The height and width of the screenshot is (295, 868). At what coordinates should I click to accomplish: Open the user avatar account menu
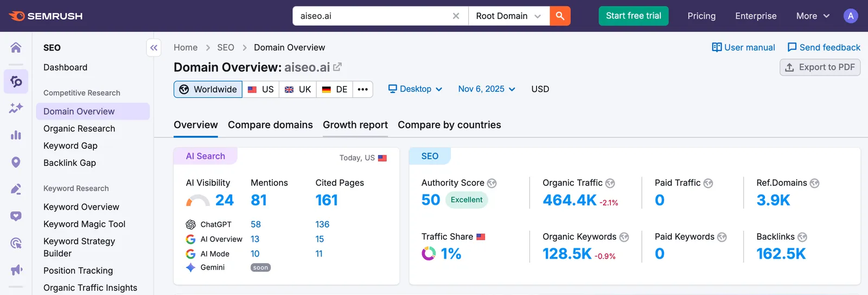pyautogui.click(x=851, y=16)
